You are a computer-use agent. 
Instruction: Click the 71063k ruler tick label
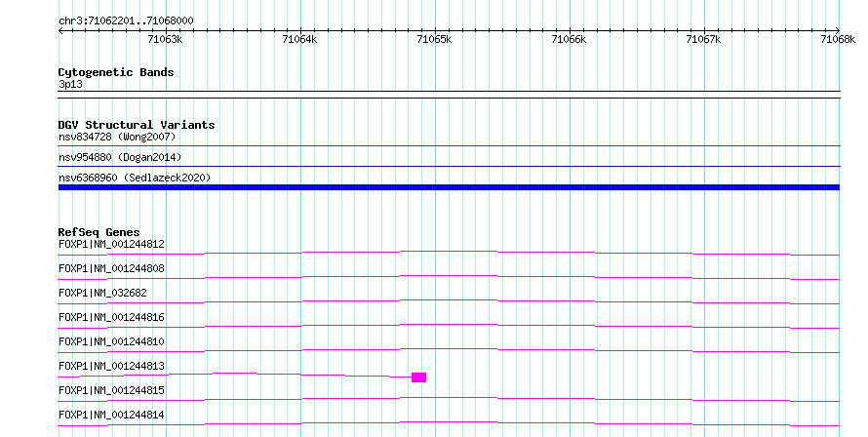tap(165, 39)
